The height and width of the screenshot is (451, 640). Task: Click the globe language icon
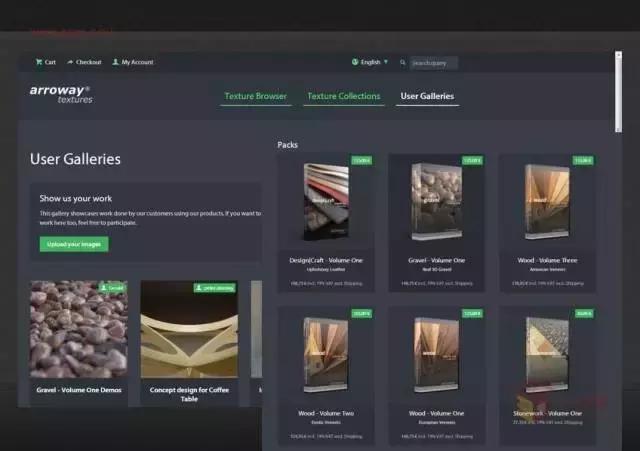(x=355, y=62)
